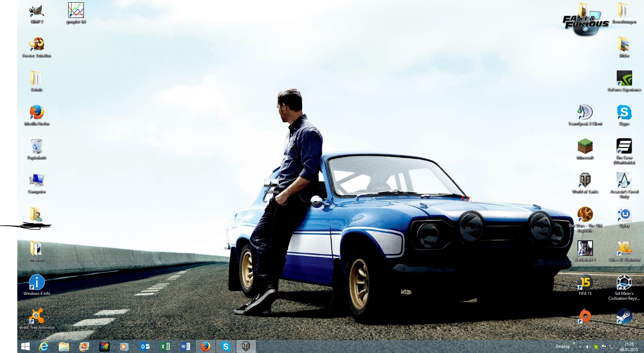Expand hidden system tray icons arrow
The image size is (644, 353).
580,347
